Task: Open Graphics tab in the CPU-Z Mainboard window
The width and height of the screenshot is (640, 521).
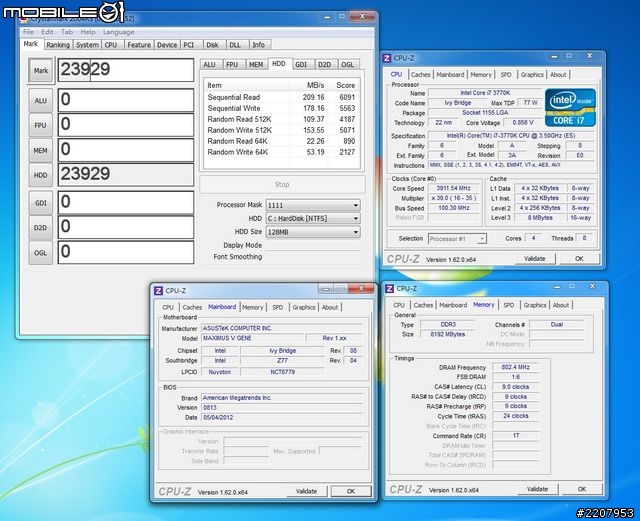Action: [304, 307]
